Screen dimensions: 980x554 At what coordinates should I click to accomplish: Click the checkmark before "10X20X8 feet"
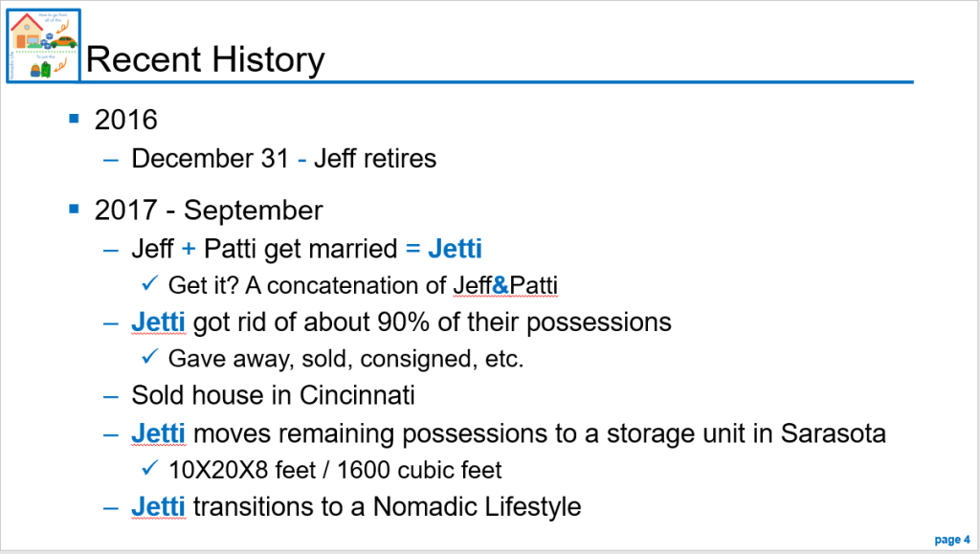pyautogui.click(x=149, y=470)
